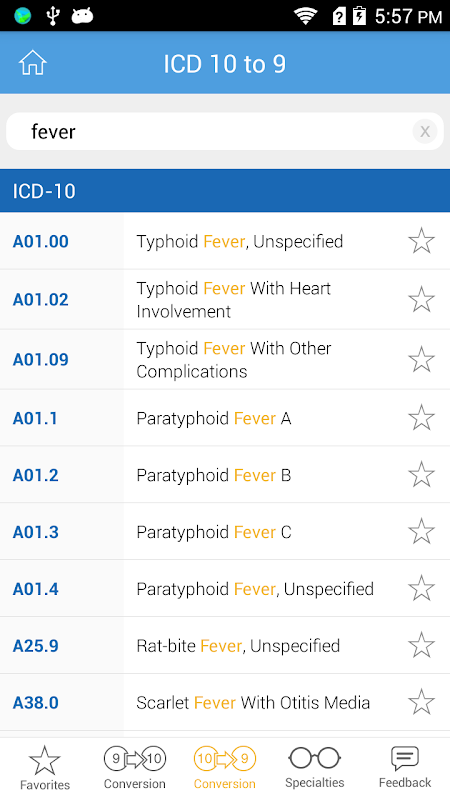This screenshot has width=450, height=800.
Task: Switch to 9 to 10 Conversion tab
Action: coord(135,768)
